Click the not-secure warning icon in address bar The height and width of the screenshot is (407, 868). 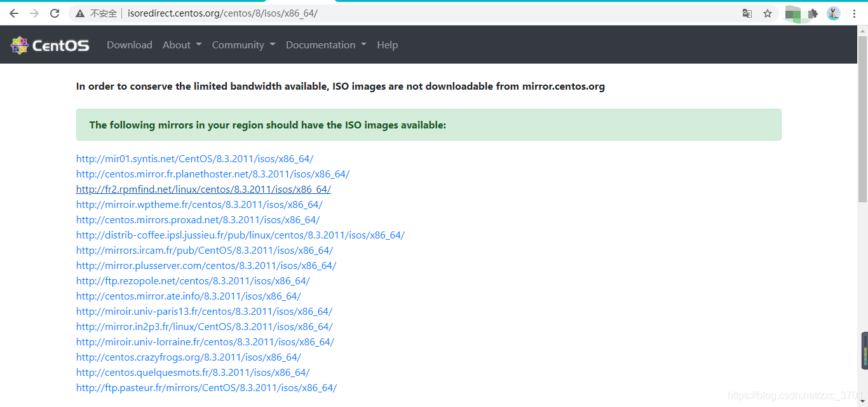80,13
